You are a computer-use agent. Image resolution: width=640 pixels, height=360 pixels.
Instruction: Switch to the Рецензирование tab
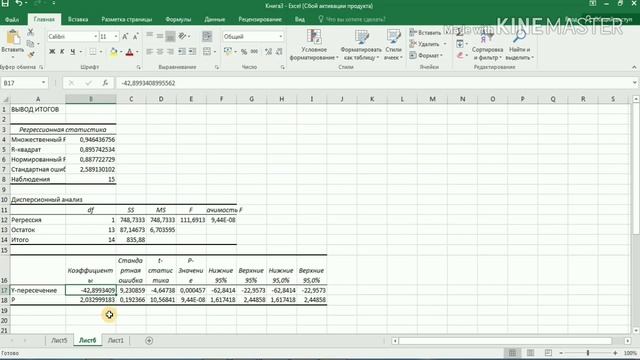tap(260, 19)
